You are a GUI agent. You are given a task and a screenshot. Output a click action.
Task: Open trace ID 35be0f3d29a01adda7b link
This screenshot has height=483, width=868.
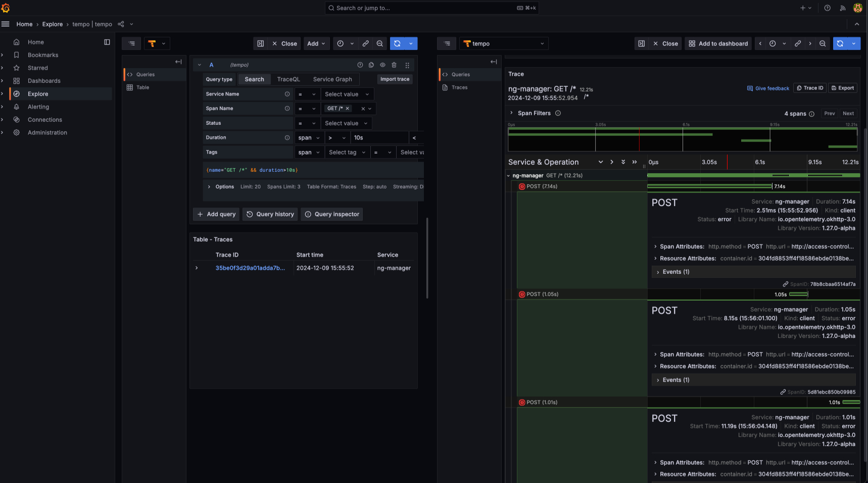[250, 268]
